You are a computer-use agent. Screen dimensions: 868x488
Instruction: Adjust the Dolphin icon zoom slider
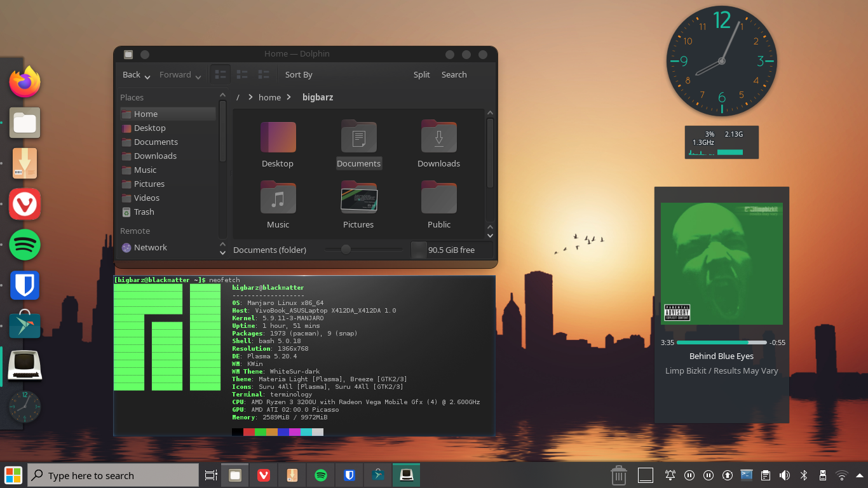pyautogui.click(x=364, y=249)
